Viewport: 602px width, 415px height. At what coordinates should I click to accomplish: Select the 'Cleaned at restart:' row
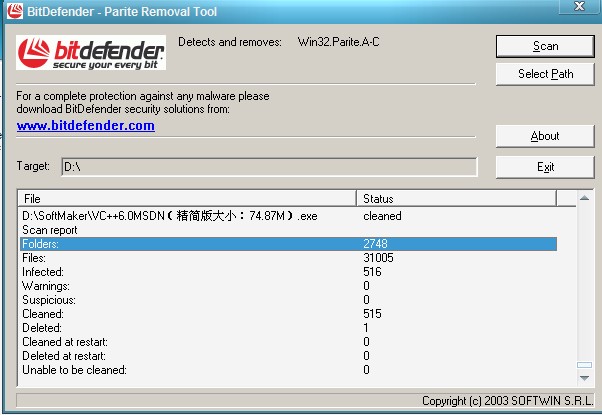[x=288, y=342]
